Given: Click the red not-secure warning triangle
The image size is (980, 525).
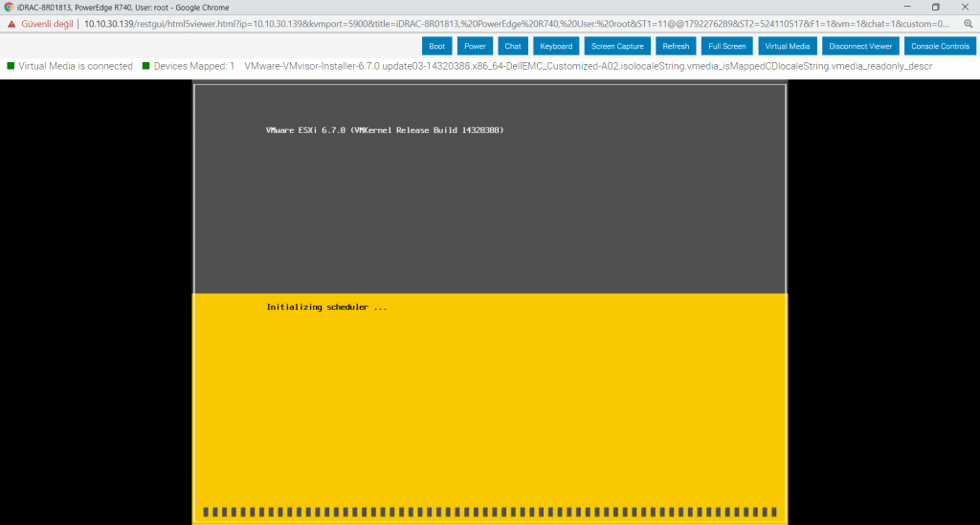Looking at the screenshot, I should [11, 23].
